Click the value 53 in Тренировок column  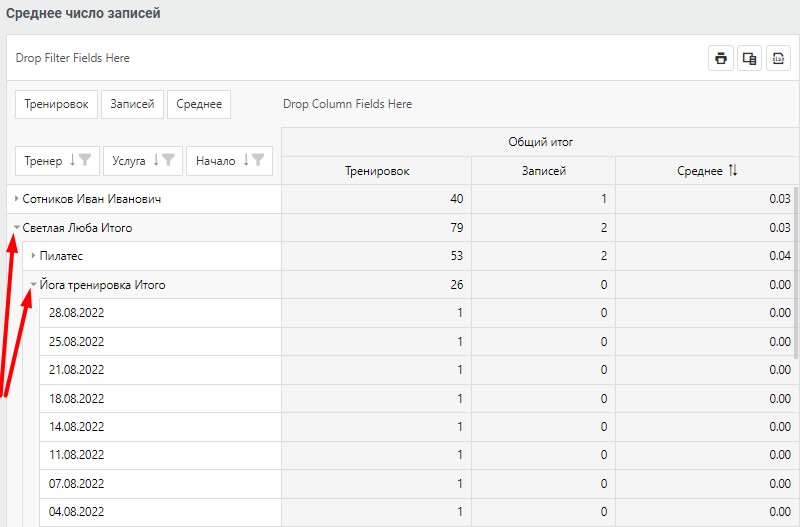pos(457,256)
